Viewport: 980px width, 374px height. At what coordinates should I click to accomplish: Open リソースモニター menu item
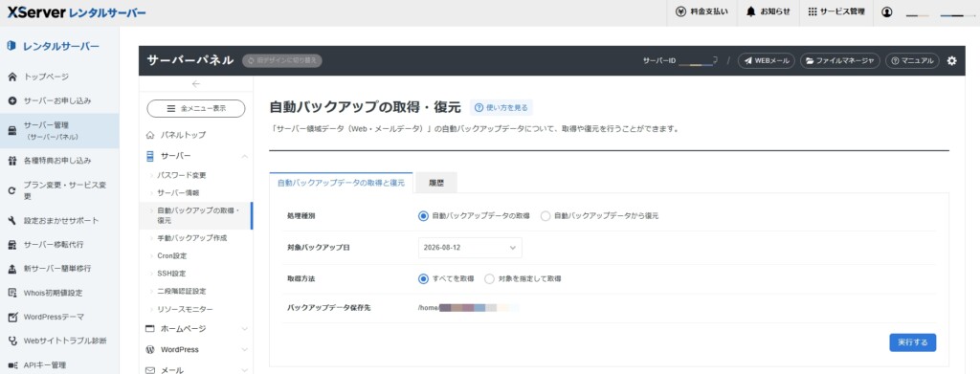click(185, 310)
